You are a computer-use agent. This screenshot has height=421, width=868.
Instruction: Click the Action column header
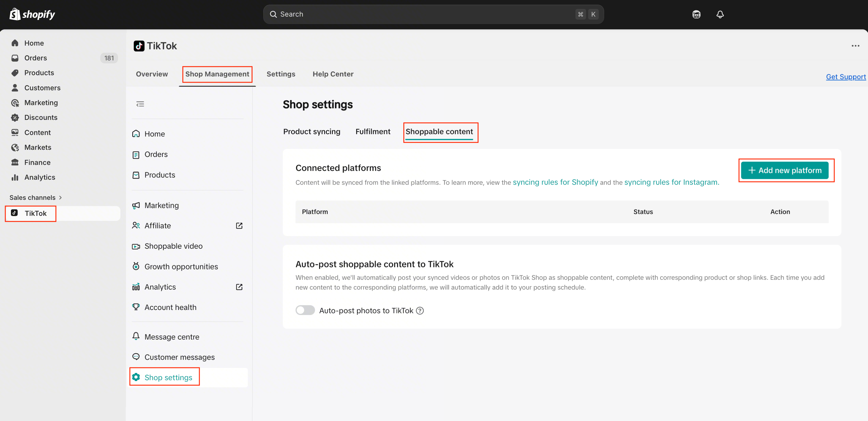tap(780, 212)
